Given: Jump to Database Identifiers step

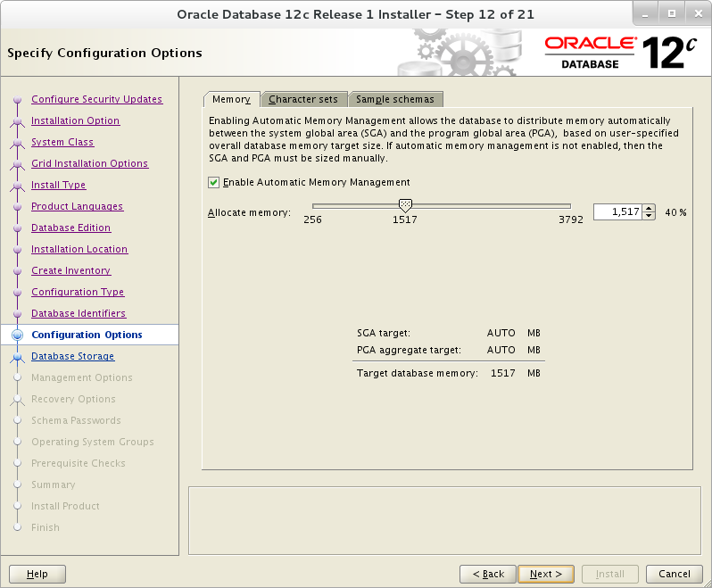Looking at the screenshot, I should [x=79, y=313].
